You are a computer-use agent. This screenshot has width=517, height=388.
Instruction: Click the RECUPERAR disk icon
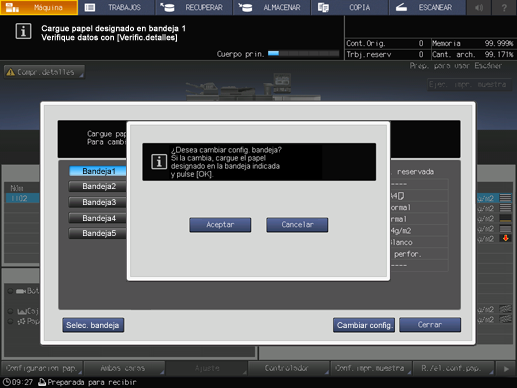(167, 7)
